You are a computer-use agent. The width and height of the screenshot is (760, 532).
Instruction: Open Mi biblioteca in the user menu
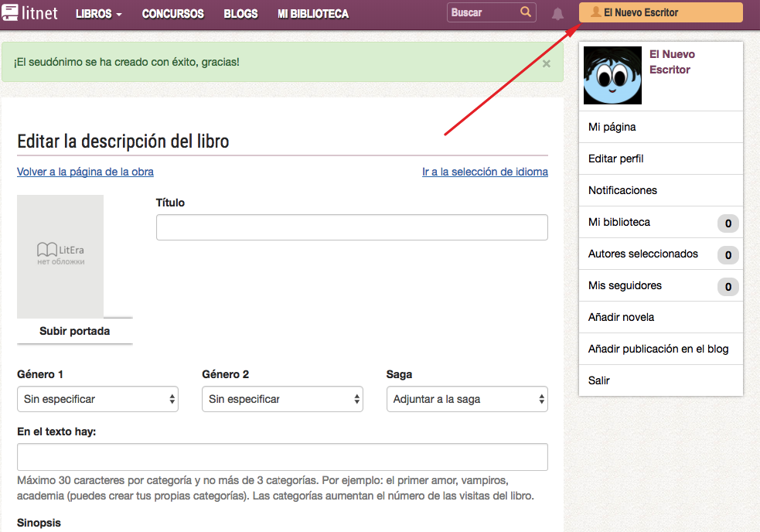[x=660, y=222]
